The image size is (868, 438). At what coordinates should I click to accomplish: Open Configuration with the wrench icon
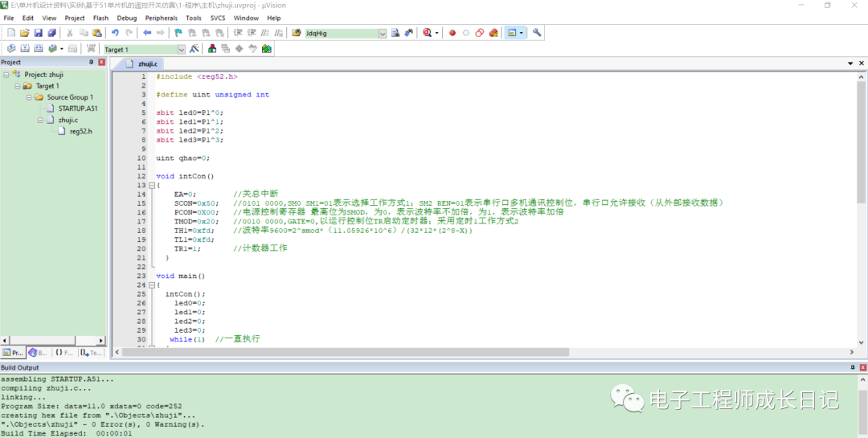pos(536,33)
